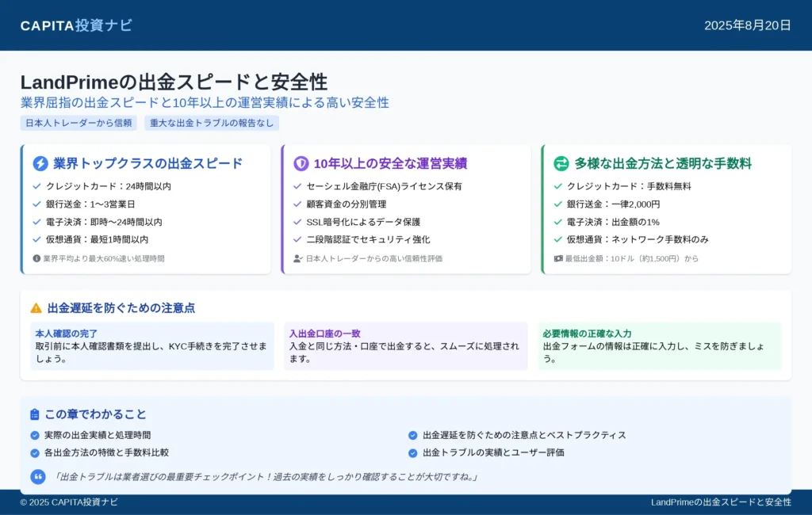Viewport: 812px width, 515px height.
Task: Click the checkmark beside セーシェル金融庁(FSA)ライセンス保有
Action: 297,186
